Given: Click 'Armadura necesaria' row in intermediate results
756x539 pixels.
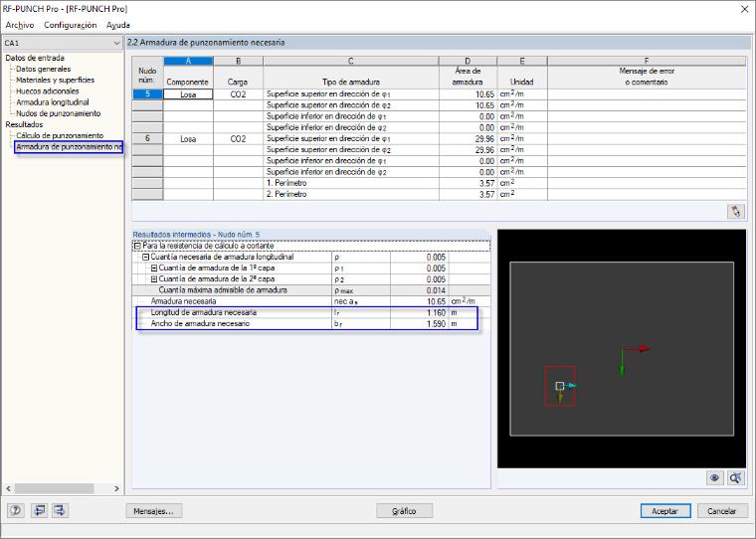Looking at the screenshot, I should coord(311,301).
